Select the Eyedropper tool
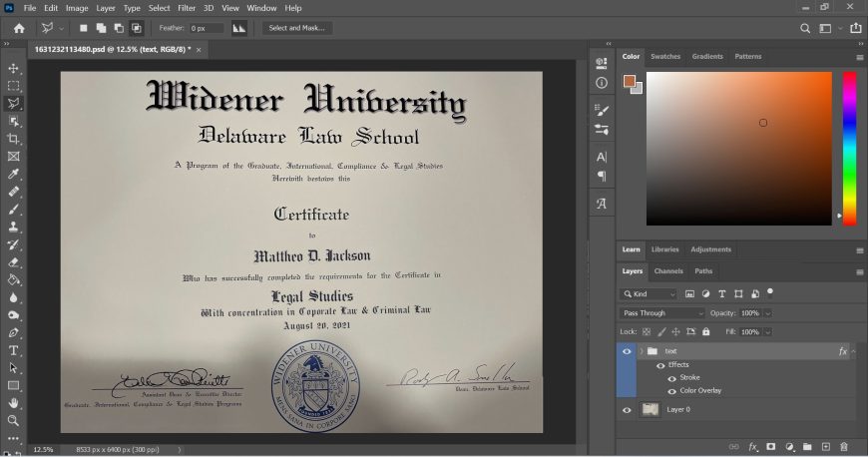Viewport: 868px width, 457px height. pyautogui.click(x=13, y=174)
